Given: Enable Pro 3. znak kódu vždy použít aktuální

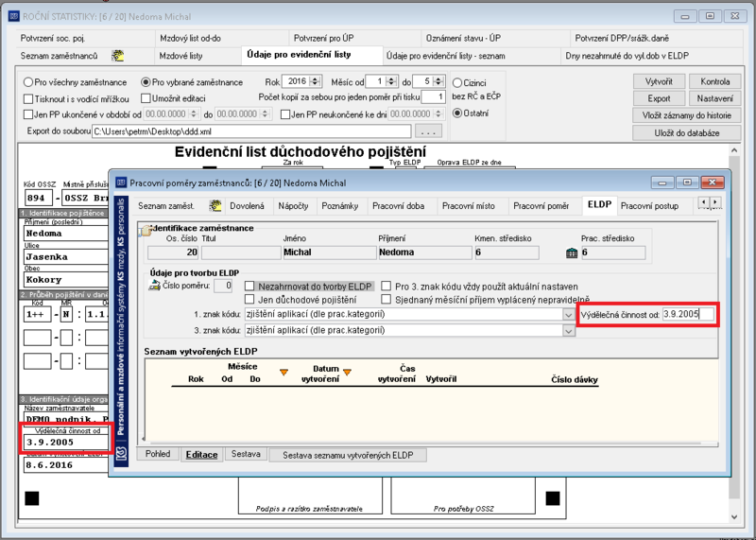Looking at the screenshot, I should pos(386,287).
